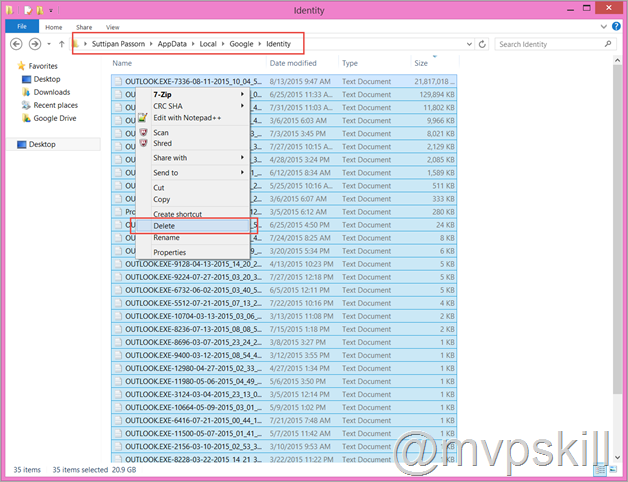Image resolution: width=628 pixels, height=482 pixels.
Task: Click the Forward navigation arrow
Action: click(35, 44)
